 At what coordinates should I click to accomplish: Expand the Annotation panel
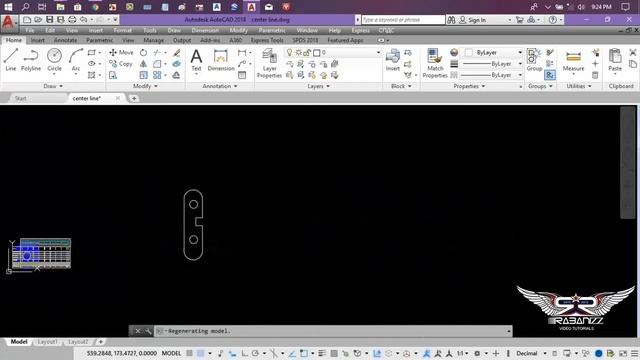220,86
